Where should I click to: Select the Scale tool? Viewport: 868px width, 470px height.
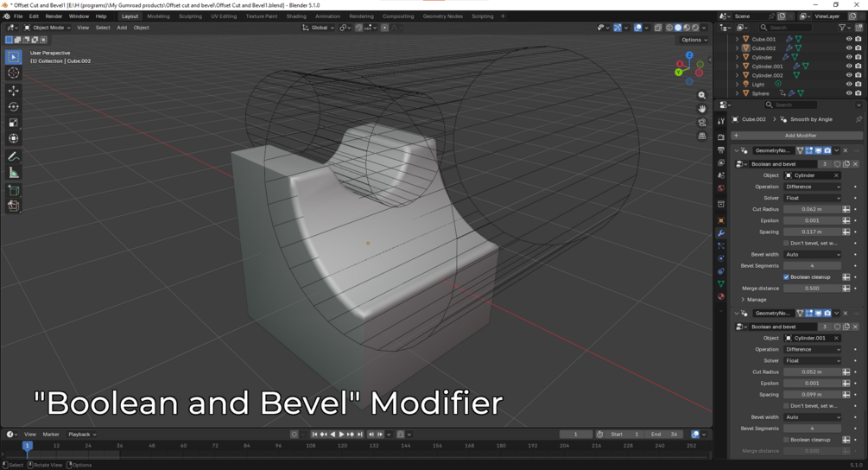click(13, 123)
